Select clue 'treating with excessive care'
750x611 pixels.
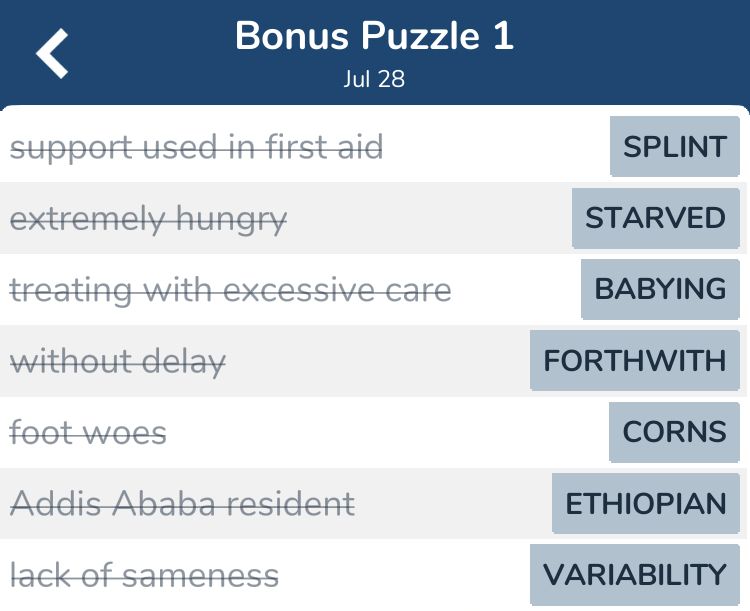(230, 290)
